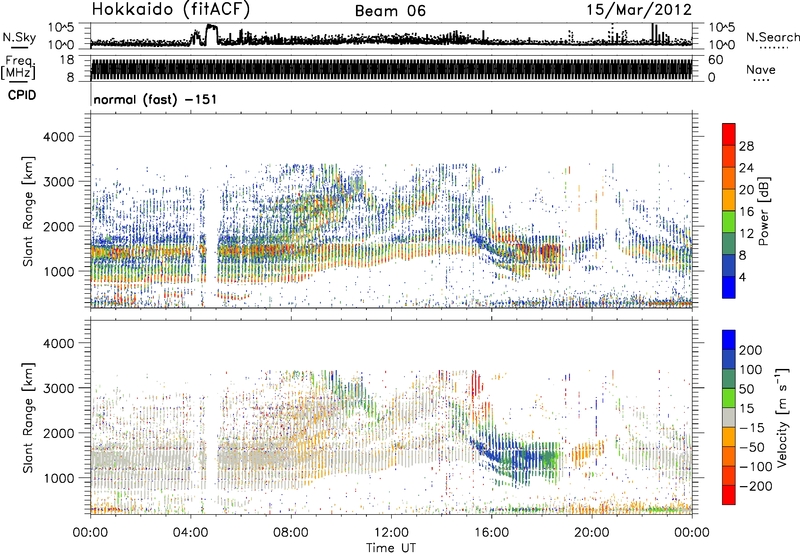Click the 20:00 time tick label
The width and height of the screenshot is (800, 554).
pyautogui.click(x=592, y=533)
